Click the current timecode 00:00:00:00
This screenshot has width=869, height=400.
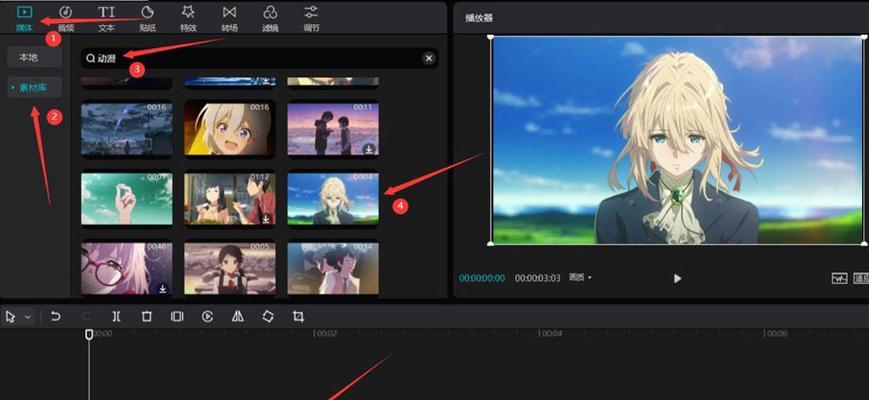pos(482,278)
